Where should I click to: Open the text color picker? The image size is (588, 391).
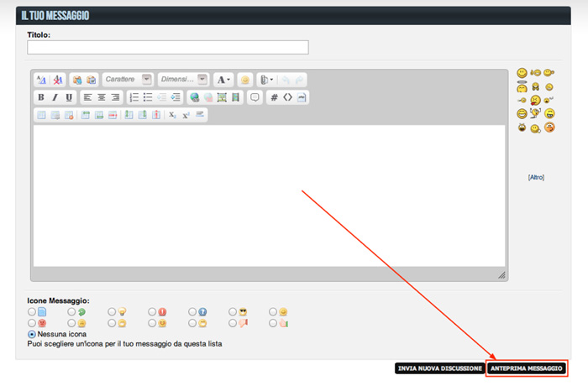[x=223, y=79]
